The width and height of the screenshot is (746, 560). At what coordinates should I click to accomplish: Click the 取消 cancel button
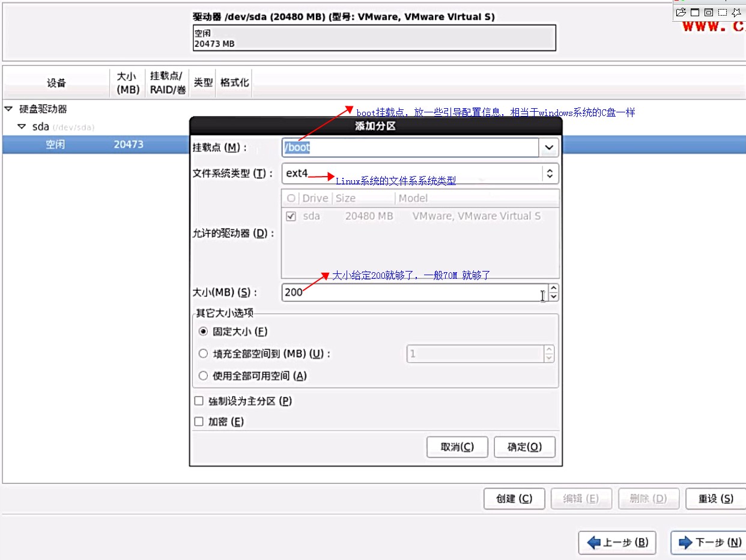pyautogui.click(x=456, y=447)
